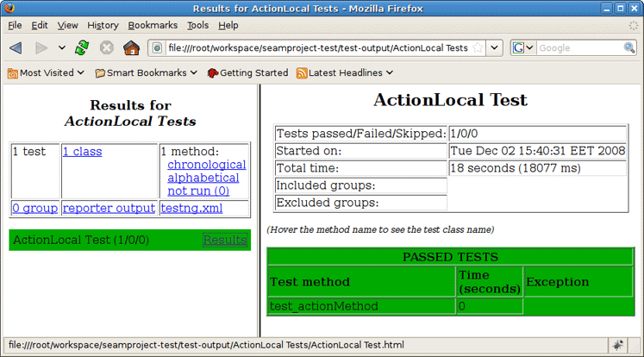
Task: Click the Back navigation arrow
Action: 16,47
